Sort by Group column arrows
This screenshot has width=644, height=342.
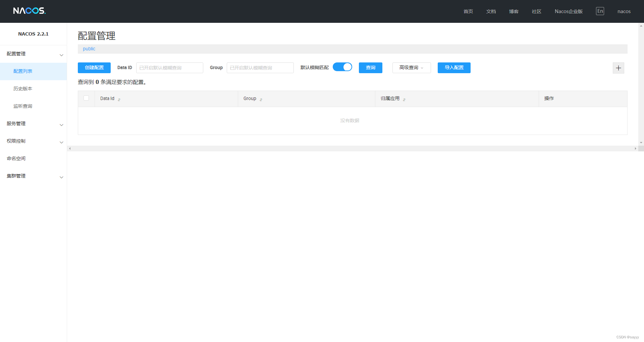click(261, 99)
